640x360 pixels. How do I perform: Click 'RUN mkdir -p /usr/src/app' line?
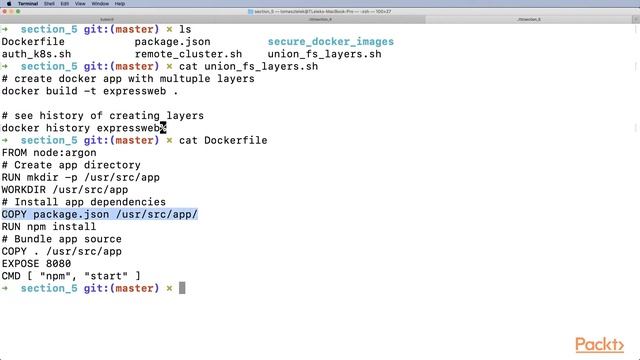click(80, 178)
